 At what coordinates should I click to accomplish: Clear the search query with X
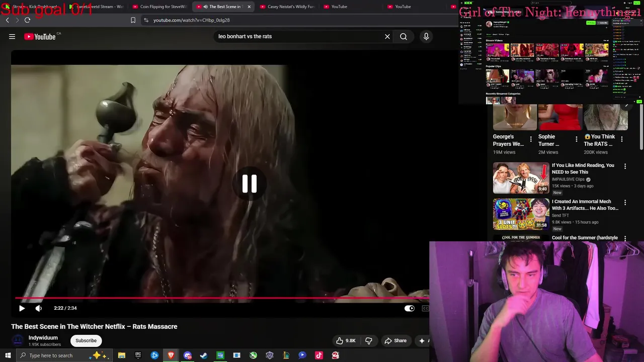point(387,36)
